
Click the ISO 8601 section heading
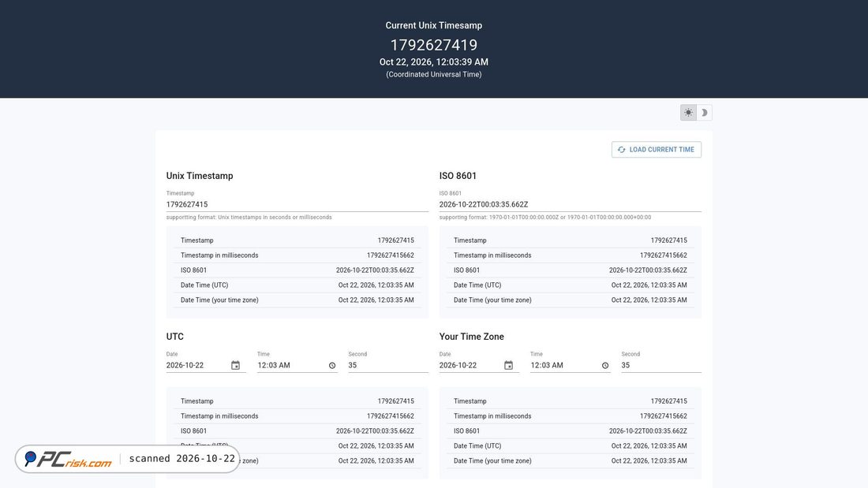458,176
